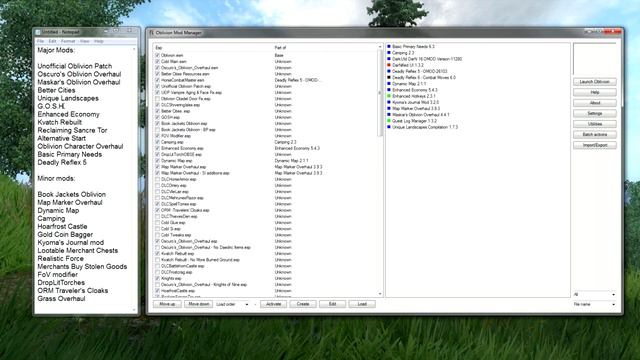The image size is (640, 360).
Task: Click the blue status square beside Basic Primary Needs
Action: (x=389, y=47)
